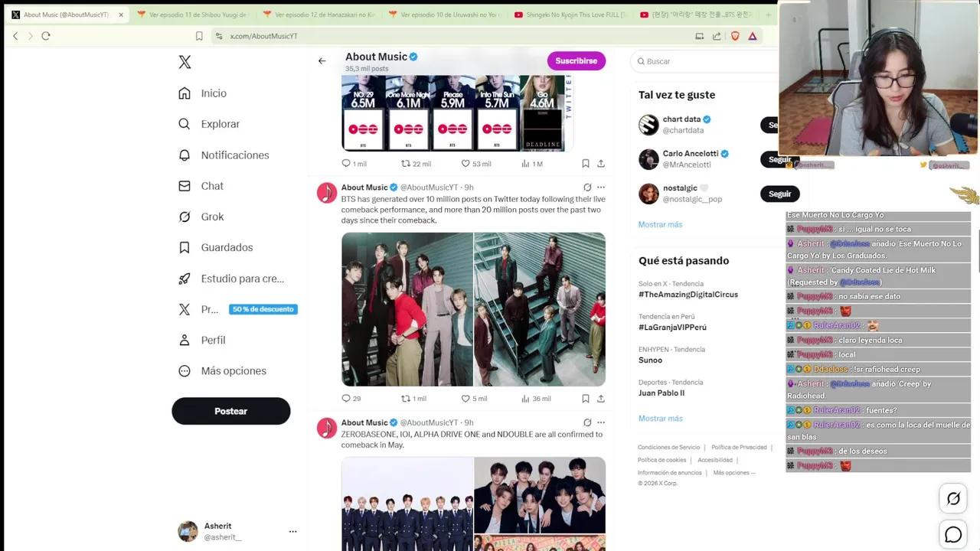Click Condiciones de Servicio footer link
The image size is (980, 551).
pyautogui.click(x=668, y=447)
